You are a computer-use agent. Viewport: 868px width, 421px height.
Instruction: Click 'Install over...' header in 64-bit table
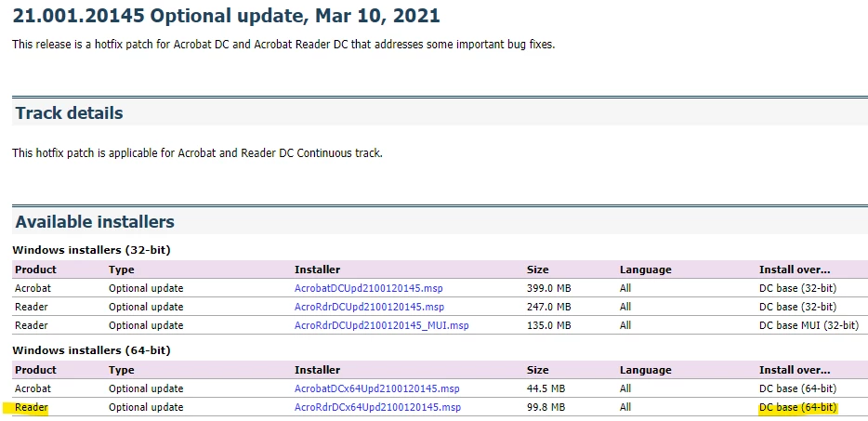pyautogui.click(x=795, y=370)
